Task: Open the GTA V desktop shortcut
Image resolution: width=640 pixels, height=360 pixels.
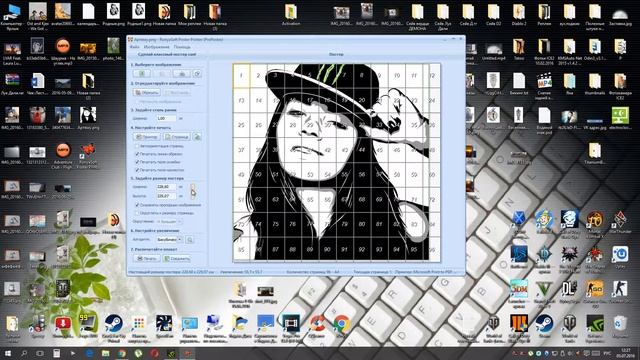Action: [x=544, y=292]
